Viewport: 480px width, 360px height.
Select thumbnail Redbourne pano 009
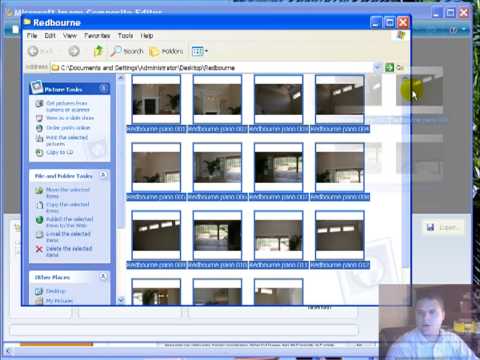[x=156, y=235]
